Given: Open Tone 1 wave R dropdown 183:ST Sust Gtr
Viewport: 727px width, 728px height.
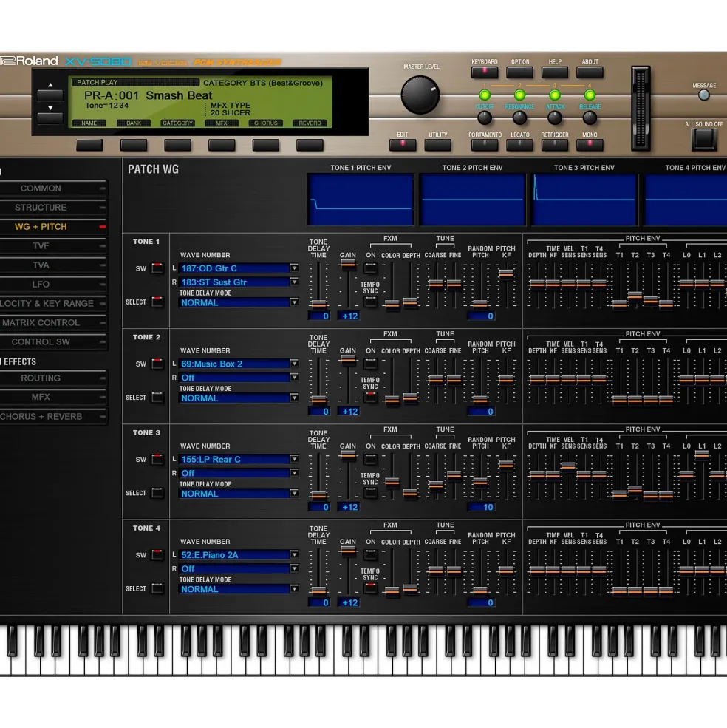Looking at the screenshot, I should click(239, 282).
